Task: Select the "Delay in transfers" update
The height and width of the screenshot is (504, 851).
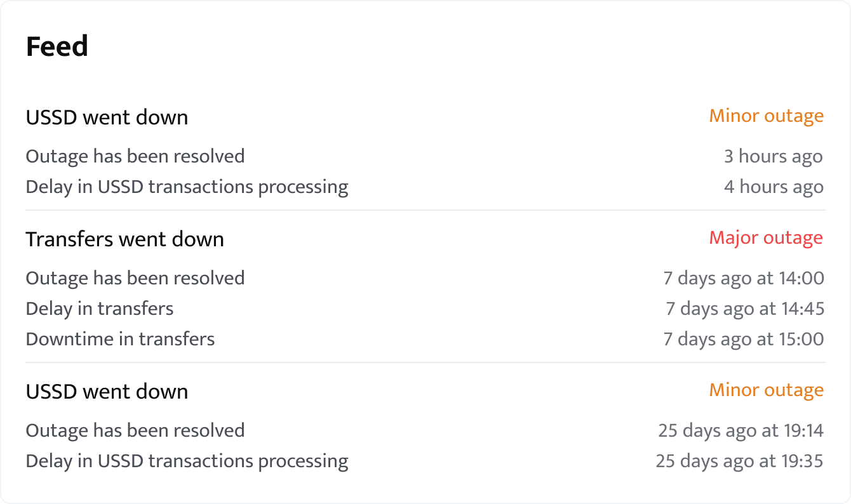Action: (x=100, y=309)
